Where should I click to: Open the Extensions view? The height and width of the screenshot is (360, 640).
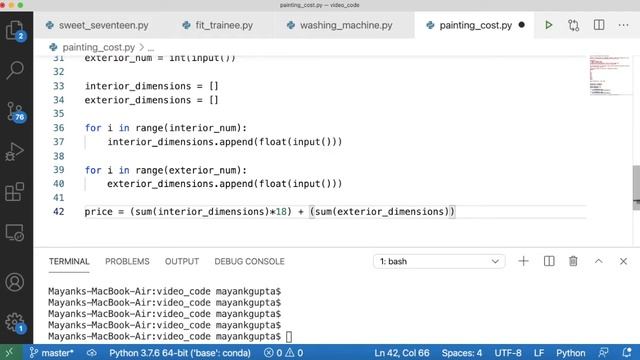[15, 192]
